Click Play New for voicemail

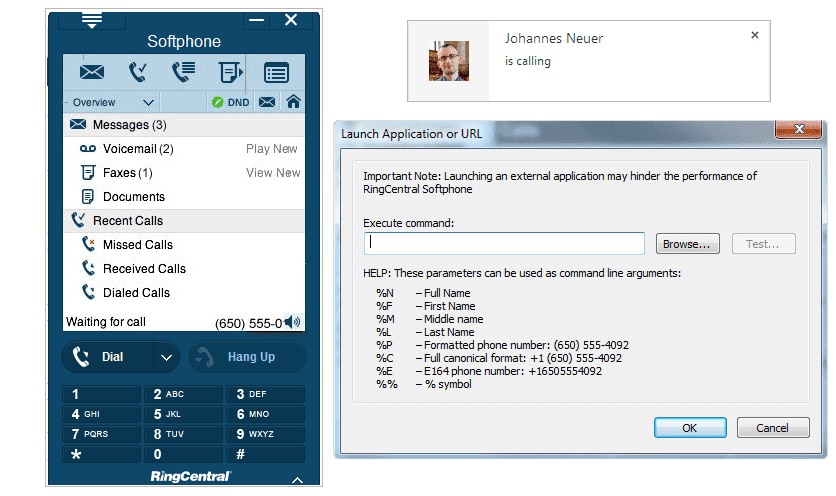pos(271,149)
